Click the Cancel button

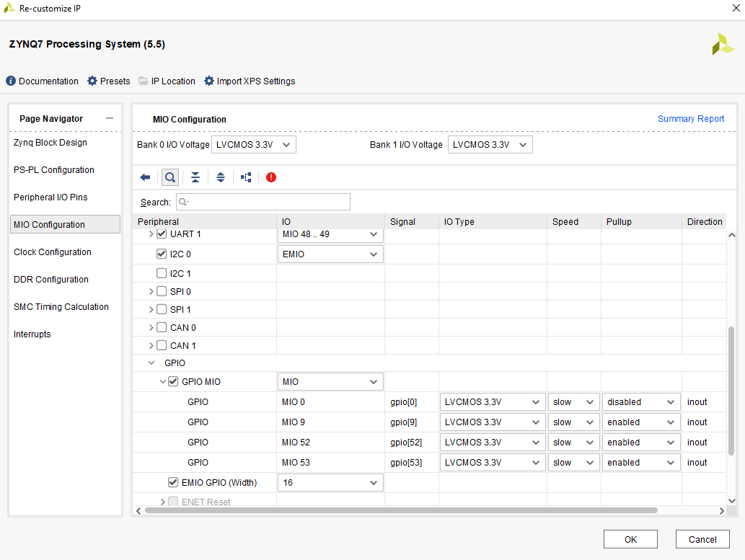[x=702, y=539]
